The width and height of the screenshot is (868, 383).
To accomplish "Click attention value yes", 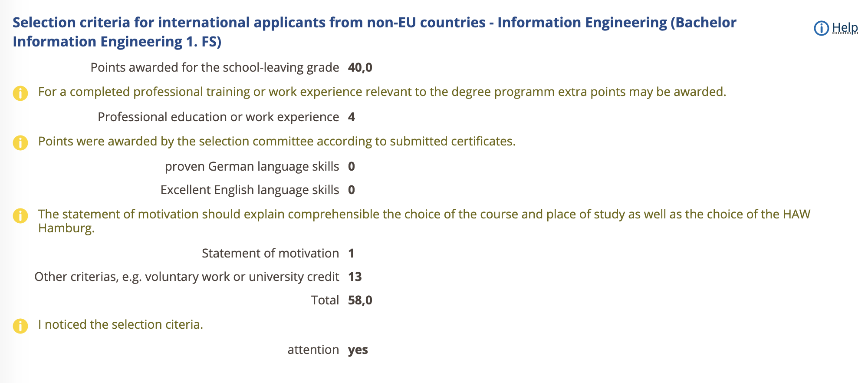I will [x=358, y=350].
